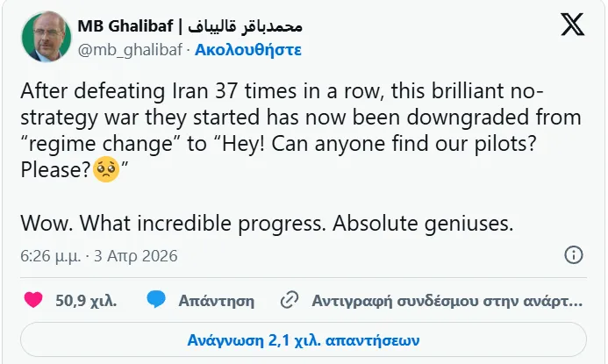Open the 6:26 μ.μ. · 3 Απρ 2026 timestamp
The width and height of the screenshot is (608, 364).
click(98, 257)
